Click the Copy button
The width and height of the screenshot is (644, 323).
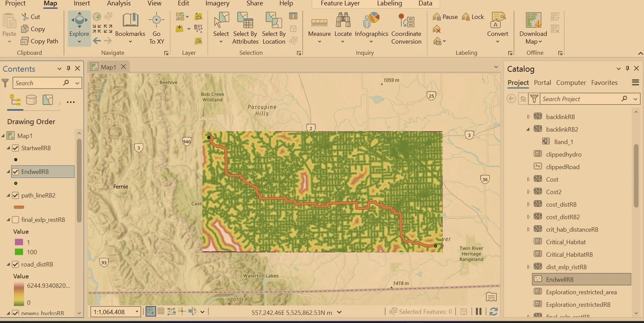click(33, 29)
